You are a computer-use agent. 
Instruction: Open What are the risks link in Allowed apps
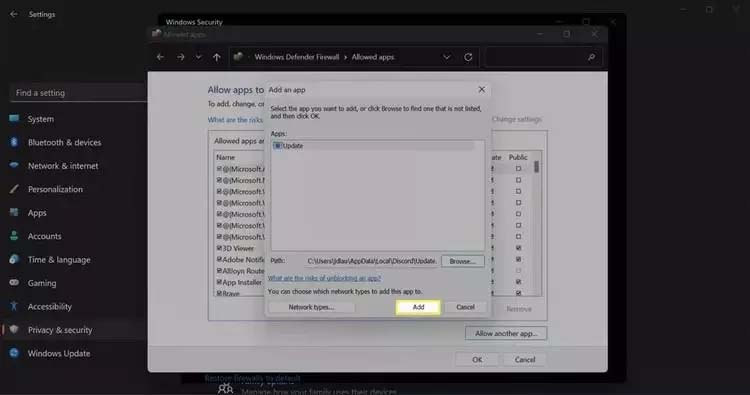235,120
